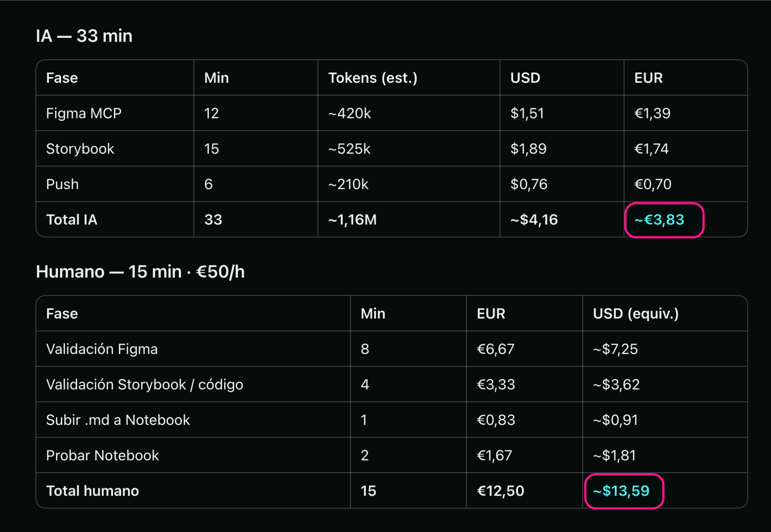This screenshot has height=532, width=771.
Task: Click the Total IA row label
Action: 72,220
